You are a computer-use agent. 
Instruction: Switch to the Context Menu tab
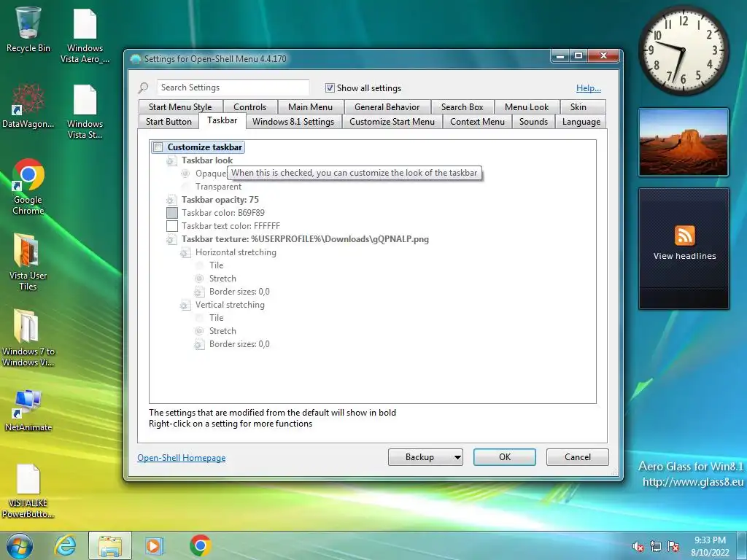pyautogui.click(x=477, y=122)
